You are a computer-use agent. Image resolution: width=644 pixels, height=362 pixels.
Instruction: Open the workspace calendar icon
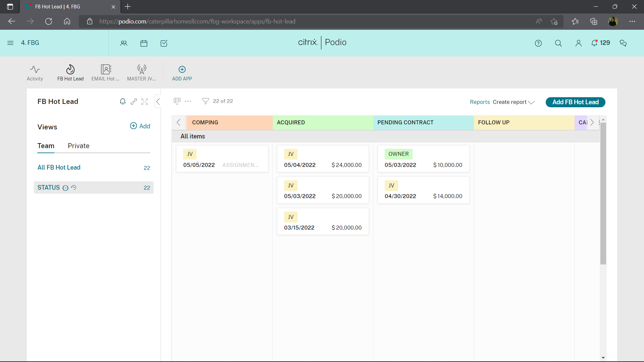point(144,43)
